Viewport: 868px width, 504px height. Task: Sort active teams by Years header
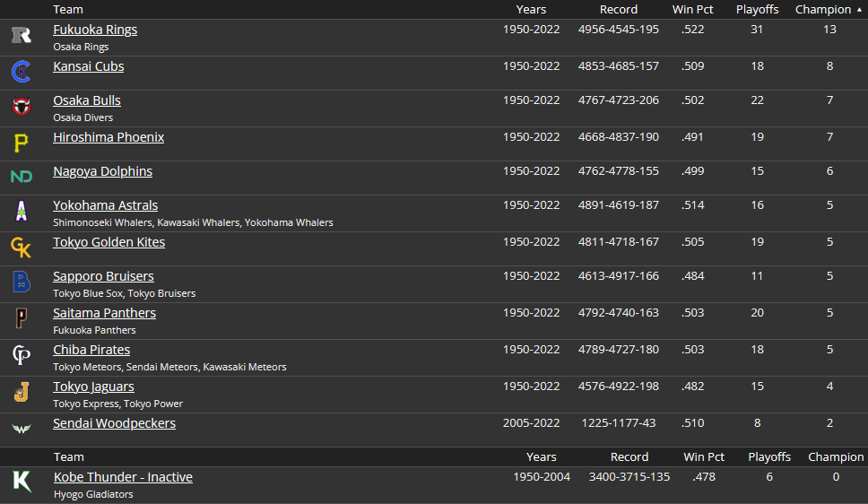[531, 10]
